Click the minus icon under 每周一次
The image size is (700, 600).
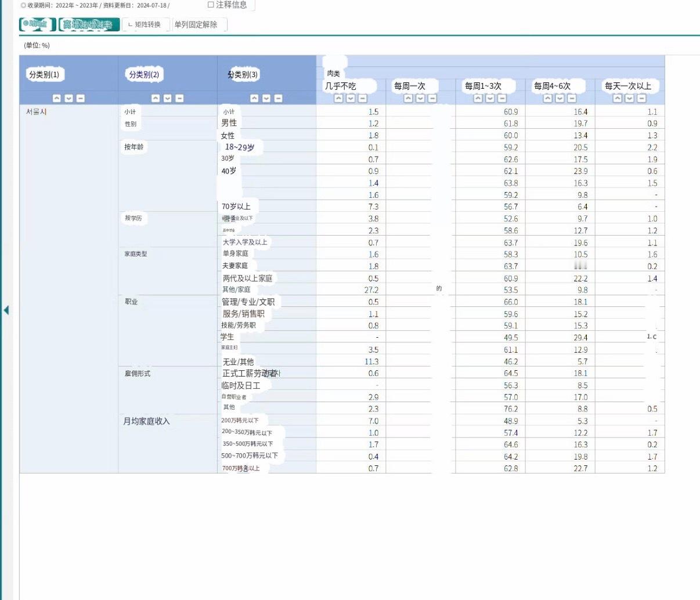point(432,98)
